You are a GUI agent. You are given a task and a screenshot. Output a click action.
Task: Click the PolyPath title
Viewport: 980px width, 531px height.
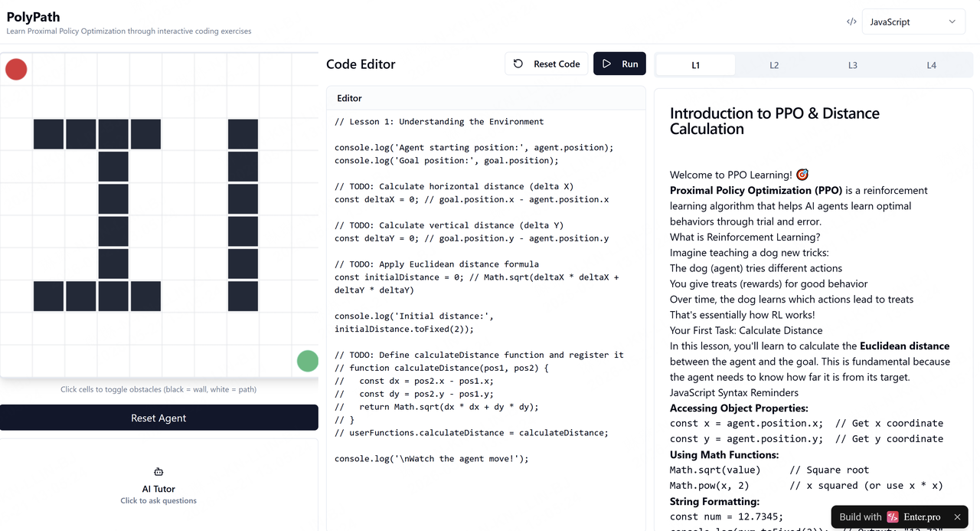click(x=33, y=16)
